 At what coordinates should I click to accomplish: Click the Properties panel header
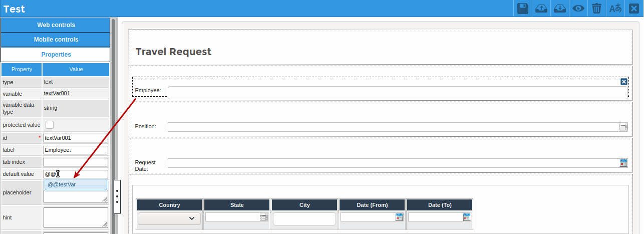tap(56, 55)
